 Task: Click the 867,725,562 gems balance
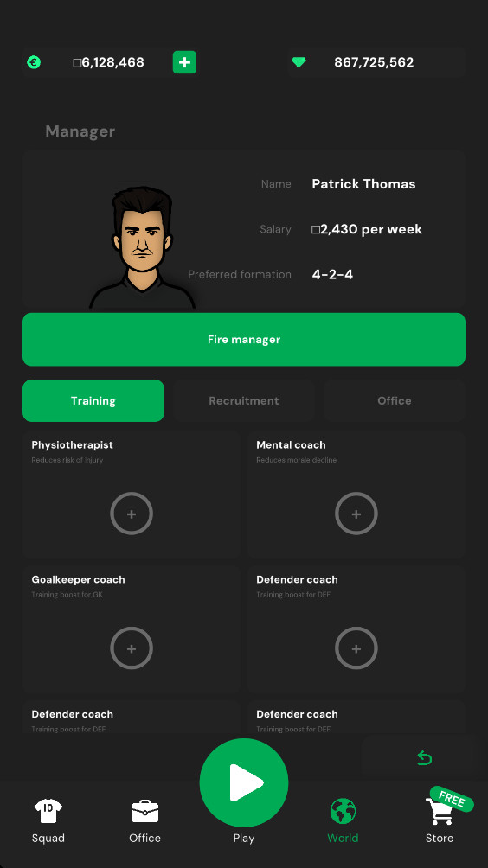click(x=374, y=62)
